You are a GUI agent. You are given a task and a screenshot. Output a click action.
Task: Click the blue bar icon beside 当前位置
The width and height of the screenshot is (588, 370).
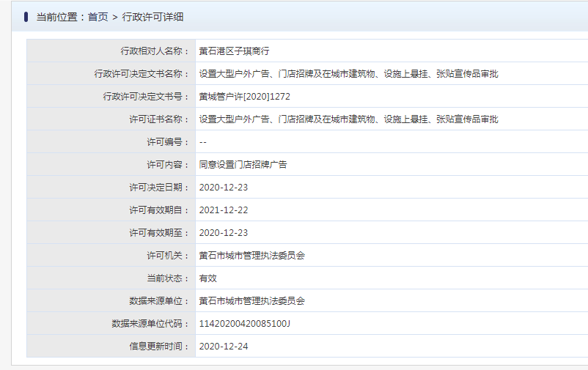(26, 17)
